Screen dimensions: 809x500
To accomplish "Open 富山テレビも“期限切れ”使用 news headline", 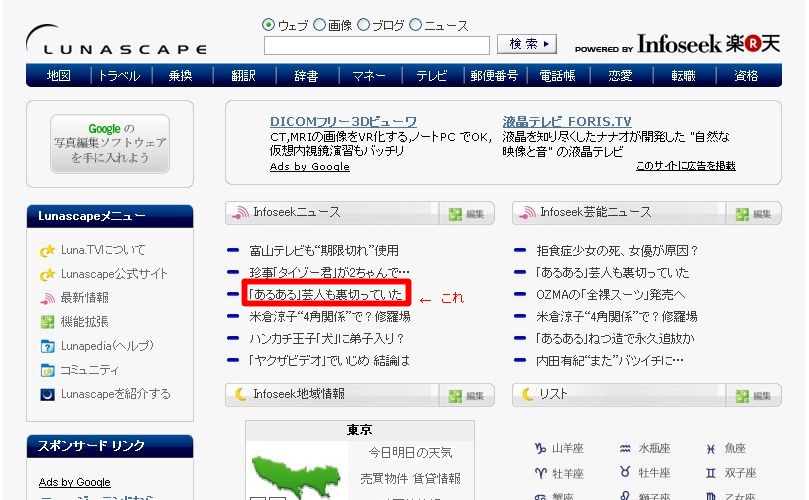I will click(x=324, y=251).
